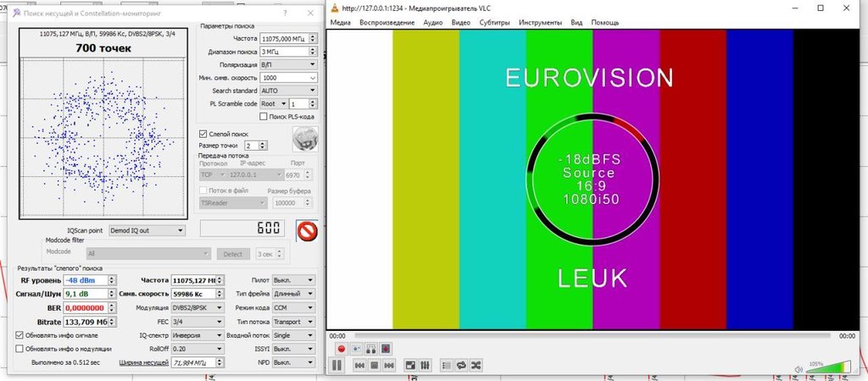Check 'Обновлять инфо о модуляции' option
The width and height of the screenshot is (868, 381).
pos(20,348)
